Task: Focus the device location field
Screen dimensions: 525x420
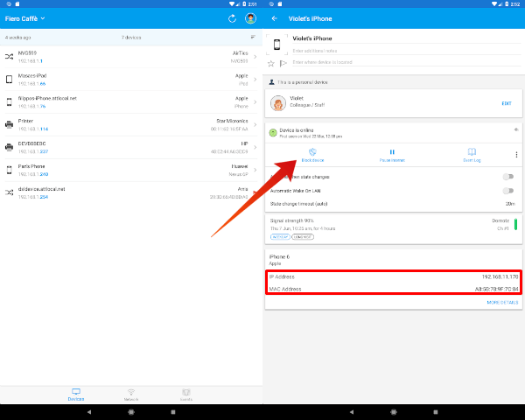Action: (407, 62)
